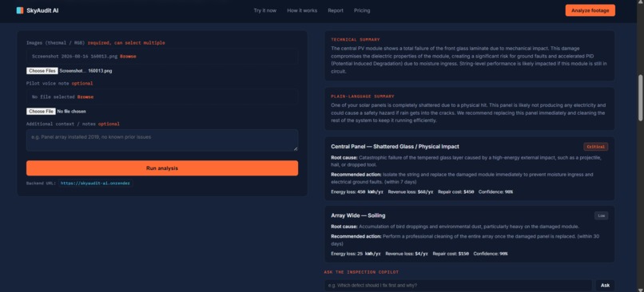The width and height of the screenshot is (644, 292).
Task: Go to How it works section
Action: (302, 10)
